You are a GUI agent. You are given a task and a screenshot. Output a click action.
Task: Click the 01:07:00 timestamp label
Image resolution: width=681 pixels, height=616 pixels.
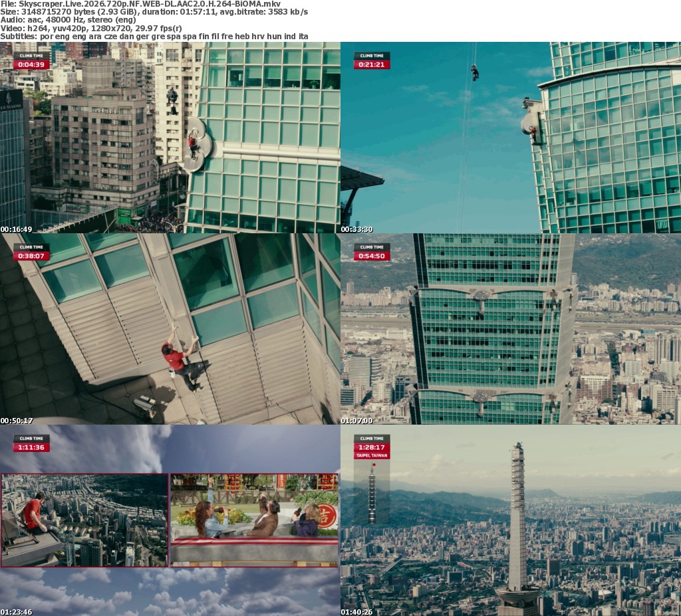(357, 421)
